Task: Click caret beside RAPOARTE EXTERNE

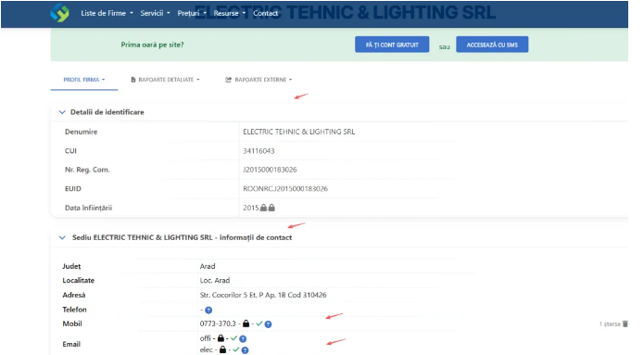Action: [290, 80]
